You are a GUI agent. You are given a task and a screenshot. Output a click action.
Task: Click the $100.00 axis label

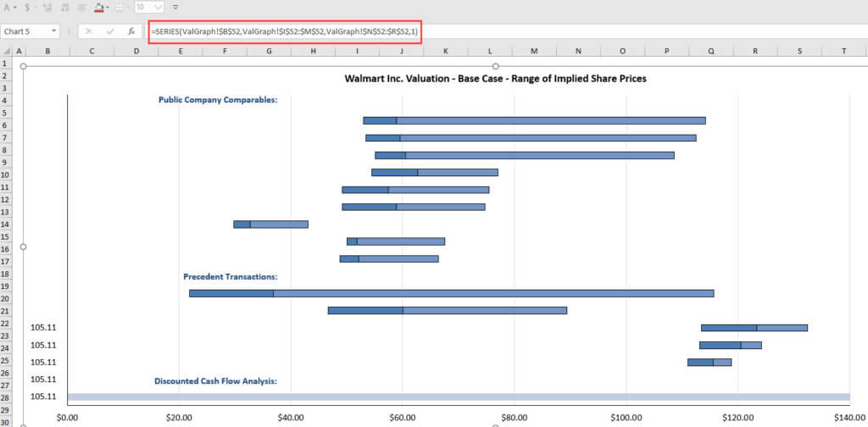click(626, 417)
